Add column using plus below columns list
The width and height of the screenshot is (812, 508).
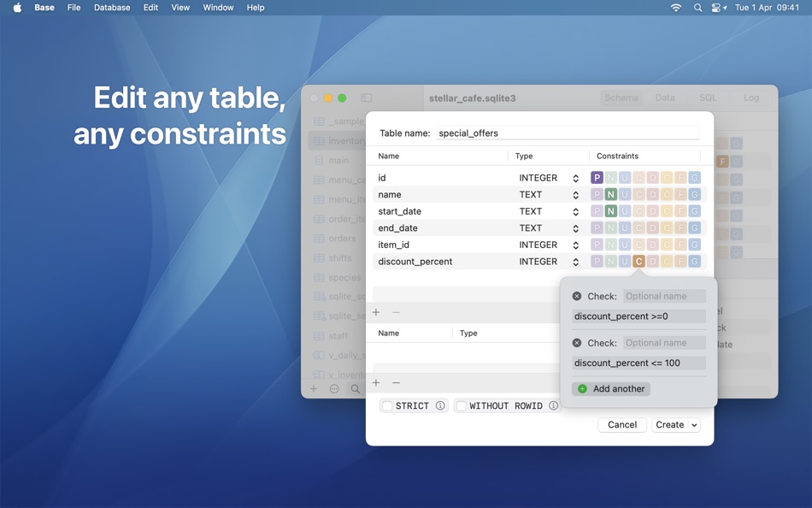point(376,312)
